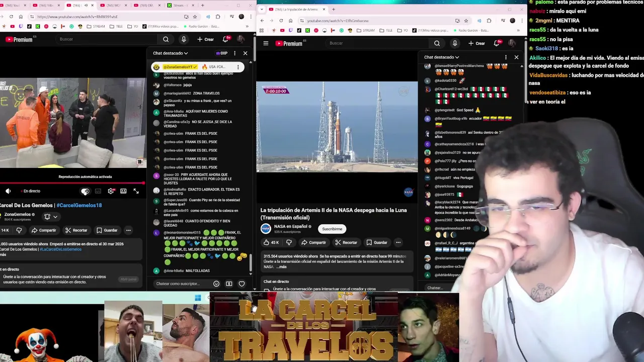
Task: Open chat options menu in right chat
Action: tap(506, 57)
